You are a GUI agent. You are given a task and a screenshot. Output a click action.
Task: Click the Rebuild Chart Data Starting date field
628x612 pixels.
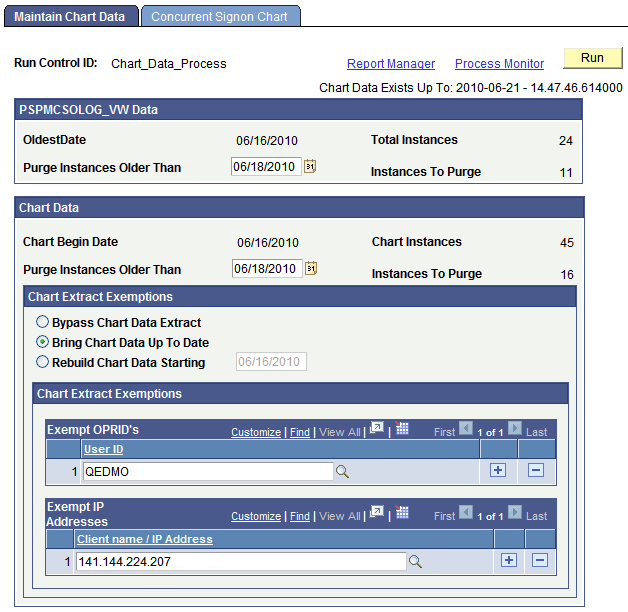271,362
